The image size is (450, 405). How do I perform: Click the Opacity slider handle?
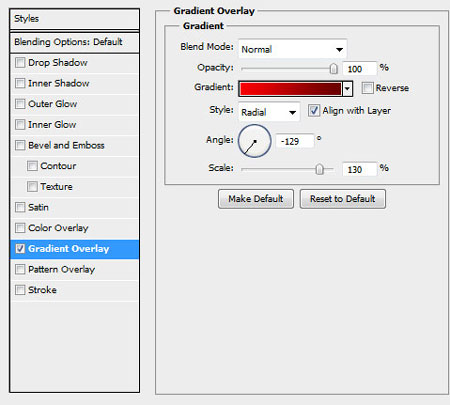pyautogui.click(x=333, y=69)
